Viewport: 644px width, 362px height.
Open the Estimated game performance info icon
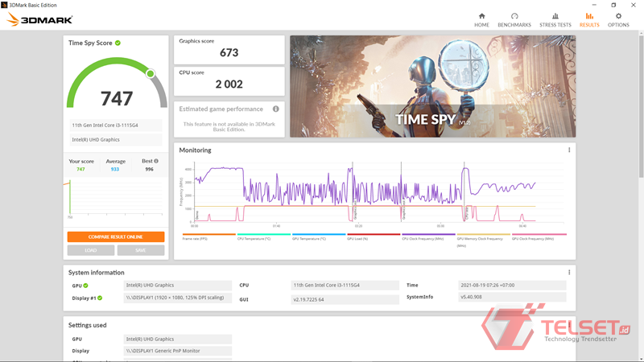click(275, 109)
